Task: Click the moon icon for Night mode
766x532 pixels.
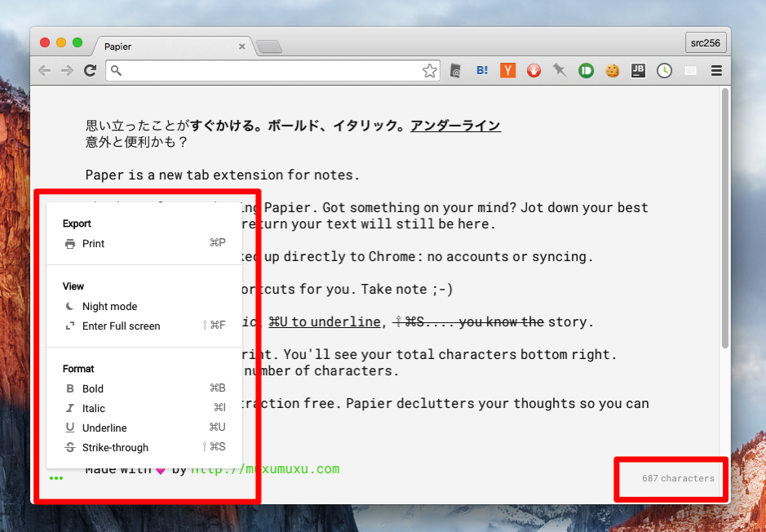Action: point(70,306)
